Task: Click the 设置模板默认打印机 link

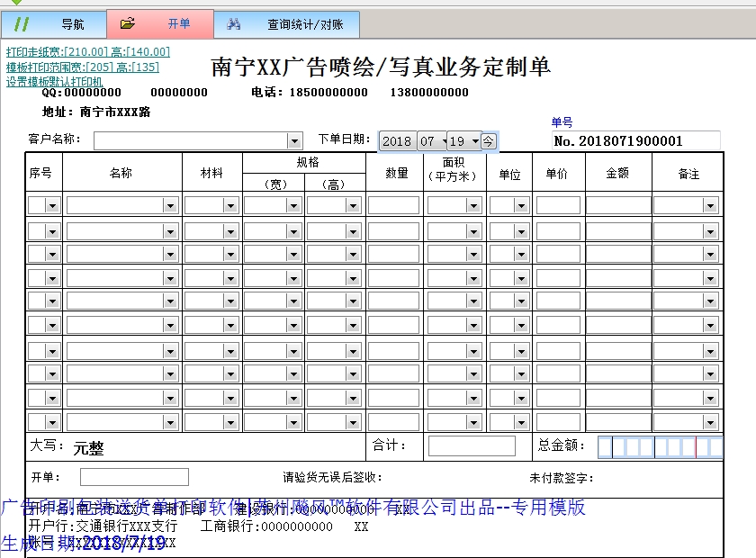Action: click(x=55, y=81)
